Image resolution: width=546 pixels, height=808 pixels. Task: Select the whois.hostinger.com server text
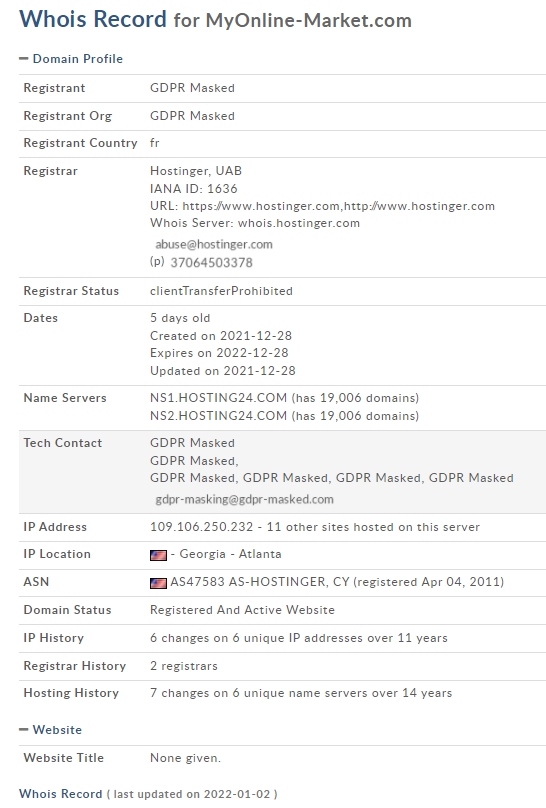click(299, 223)
